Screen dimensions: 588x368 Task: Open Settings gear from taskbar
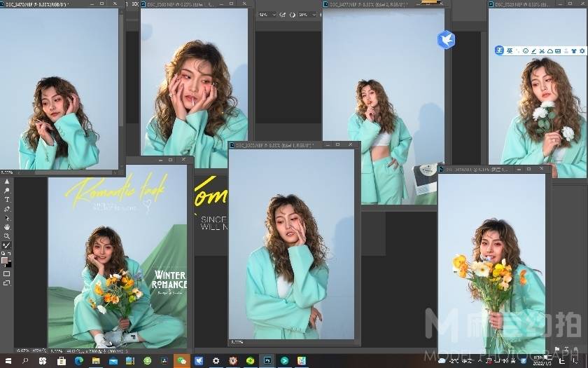point(216,361)
